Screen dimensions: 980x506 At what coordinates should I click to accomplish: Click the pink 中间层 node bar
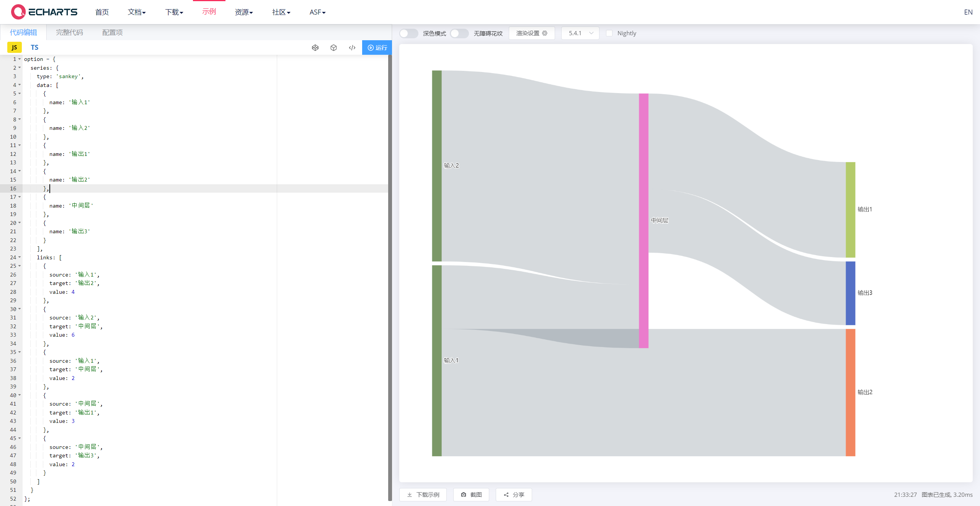click(x=644, y=221)
